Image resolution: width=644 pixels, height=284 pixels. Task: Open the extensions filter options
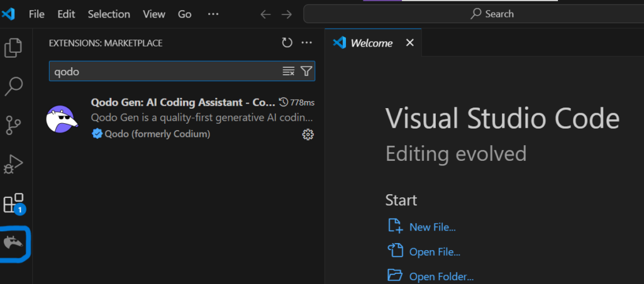click(x=306, y=71)
